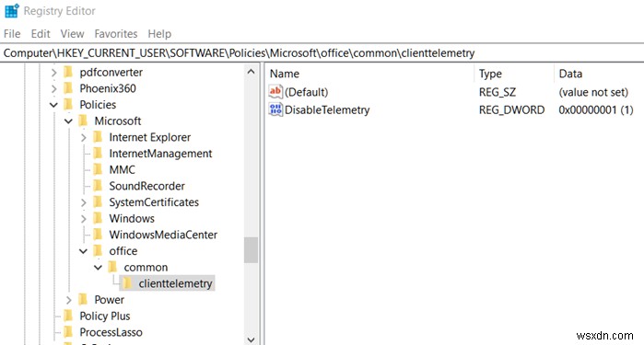
Task: Select the SystemCertificates folder icon
Action: (98, 201)
